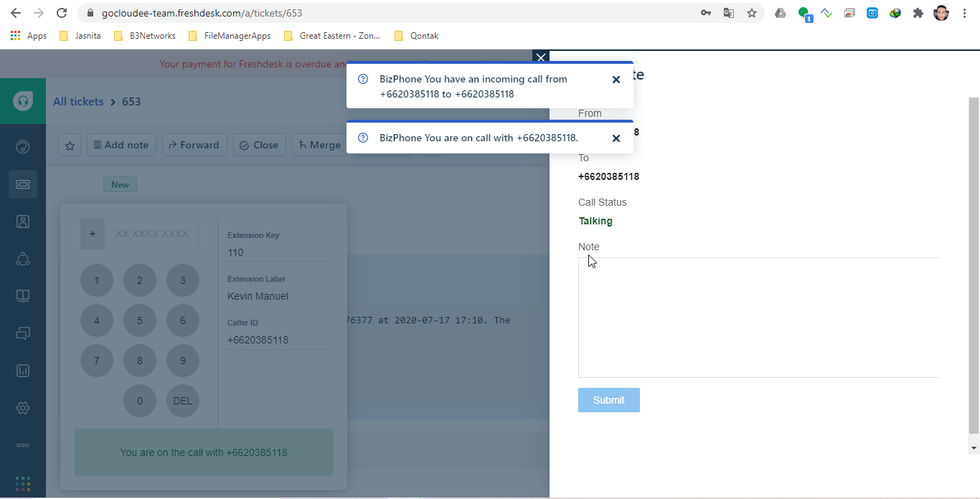This screenshot has width=980, height=499.
Task: Click the Caller ID value field
Action: pyautogui.click(x=278, y=340)
